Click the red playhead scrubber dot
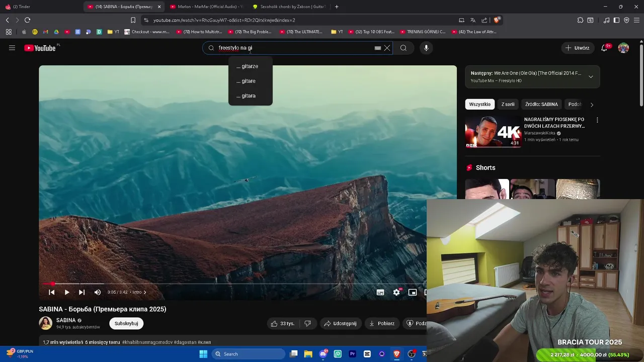Screen dimensions: 644x362 point(52,284)
